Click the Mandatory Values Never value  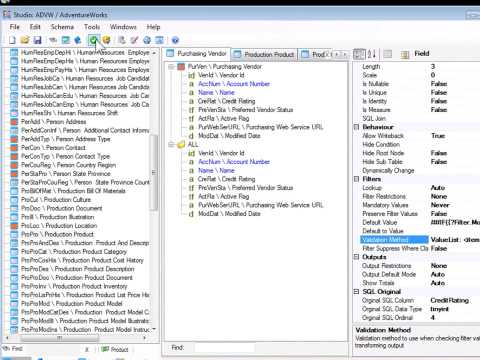click(x=440, y=205)
